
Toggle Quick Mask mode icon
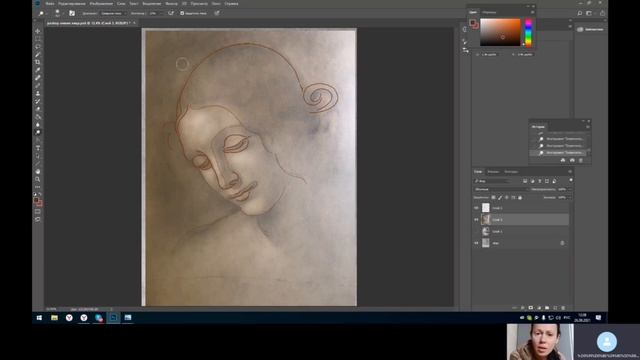pyautogui.click(x=38, y=211)
